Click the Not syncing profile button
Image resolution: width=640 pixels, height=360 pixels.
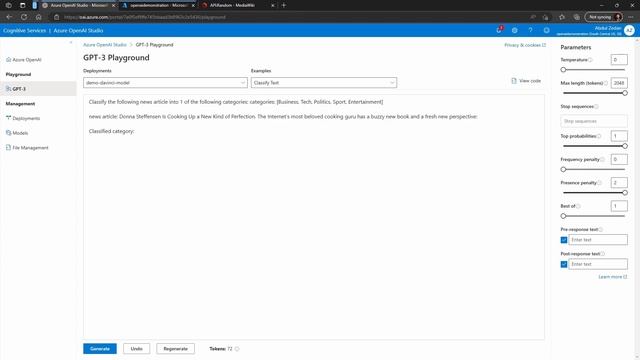604,17
